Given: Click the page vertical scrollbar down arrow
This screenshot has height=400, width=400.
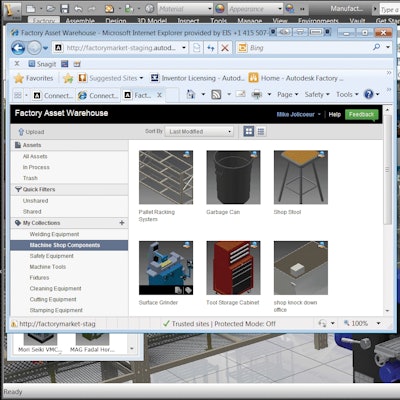Looking at the screenshot, I should pos(387,311).
